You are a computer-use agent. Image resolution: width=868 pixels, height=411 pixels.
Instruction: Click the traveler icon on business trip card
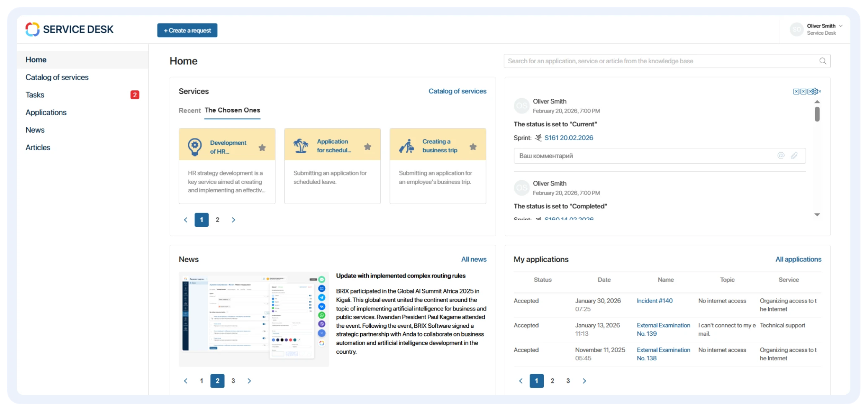[406, 146]
